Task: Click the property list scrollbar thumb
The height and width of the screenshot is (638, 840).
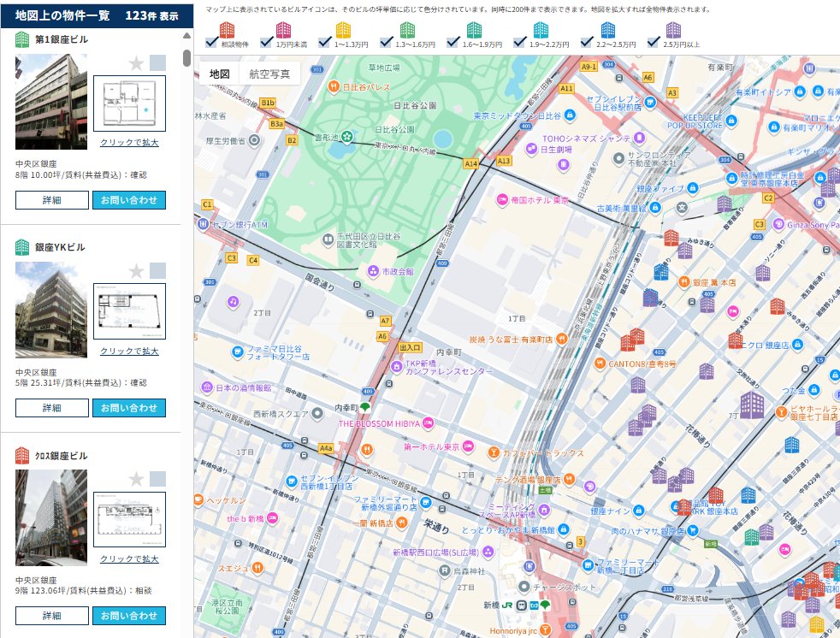Action: pyautogui.click(x=187, y=57)
